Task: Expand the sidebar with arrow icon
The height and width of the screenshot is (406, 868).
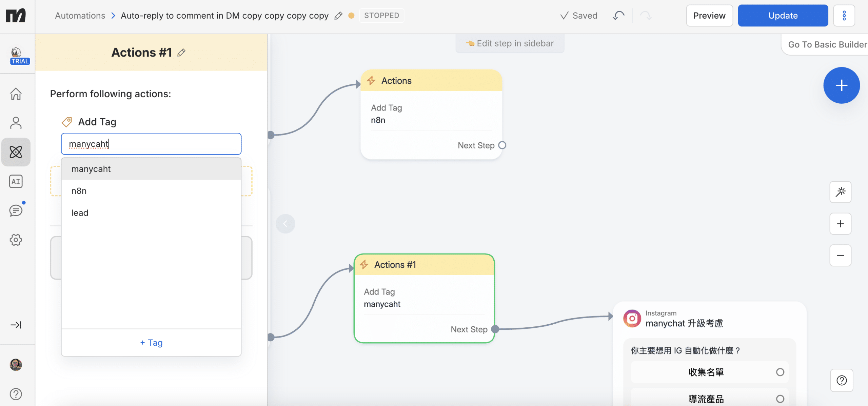Action: [x=16, y=325]
